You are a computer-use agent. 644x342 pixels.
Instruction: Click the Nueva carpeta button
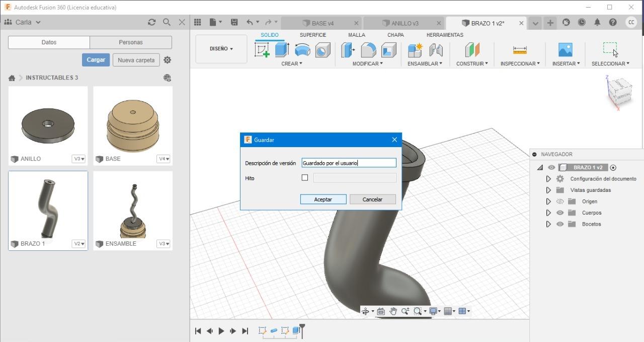136,60
